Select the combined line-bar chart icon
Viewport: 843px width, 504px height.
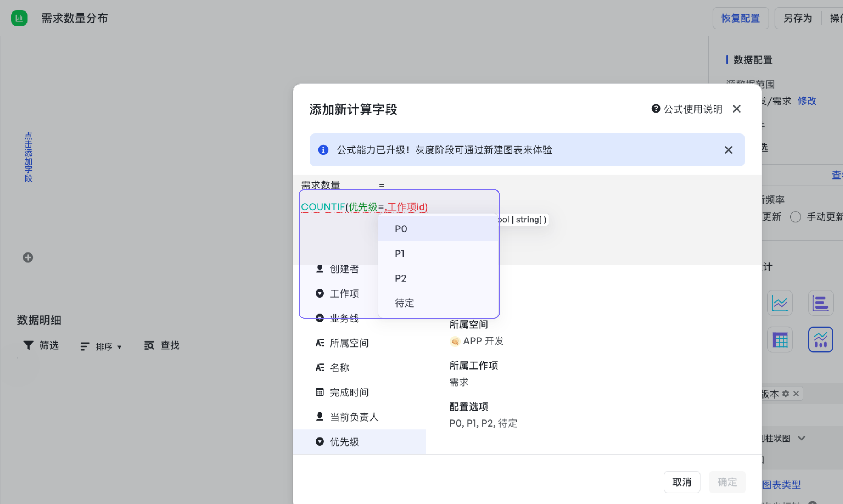pos(820,340)
